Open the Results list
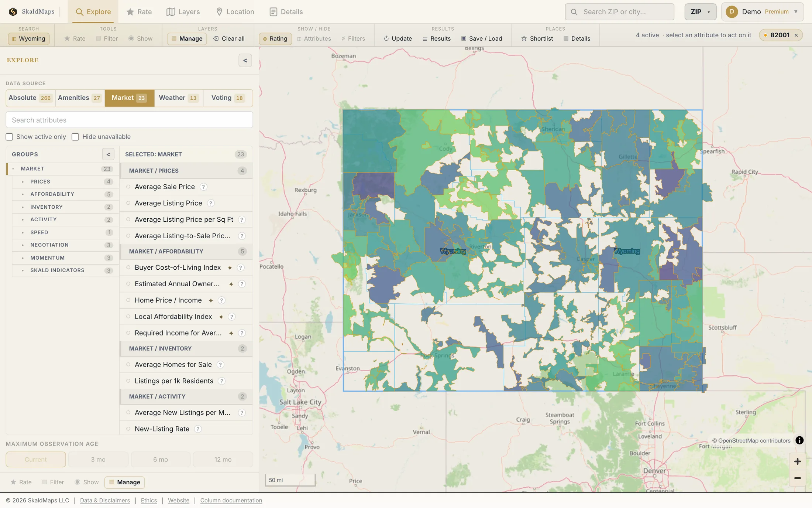The height and width of the screenshot is (508, 812). 437,38
